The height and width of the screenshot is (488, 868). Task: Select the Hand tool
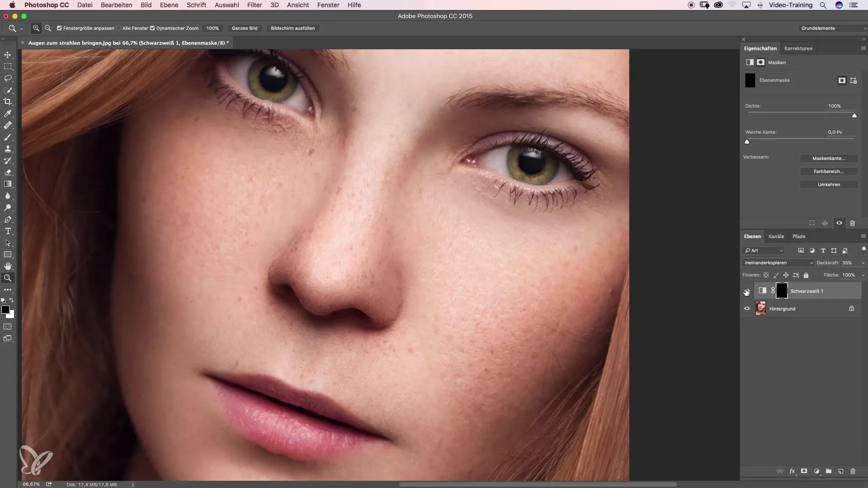coord(8,266)
